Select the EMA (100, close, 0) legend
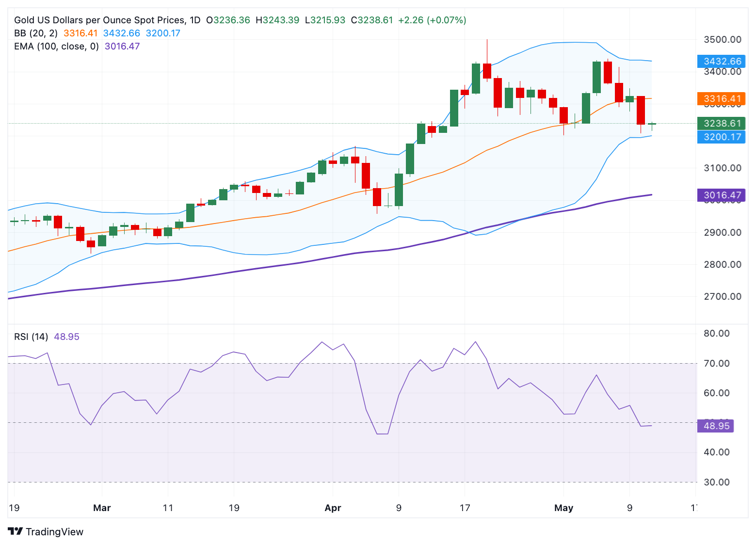The image size is (756, 545). coord(56,47)
